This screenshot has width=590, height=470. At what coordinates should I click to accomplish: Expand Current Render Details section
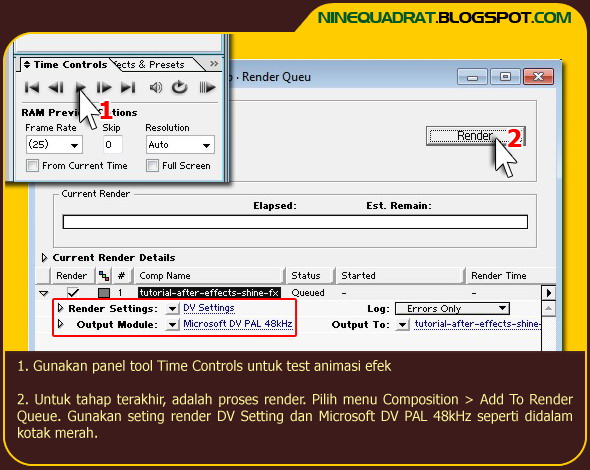(44, 258)
